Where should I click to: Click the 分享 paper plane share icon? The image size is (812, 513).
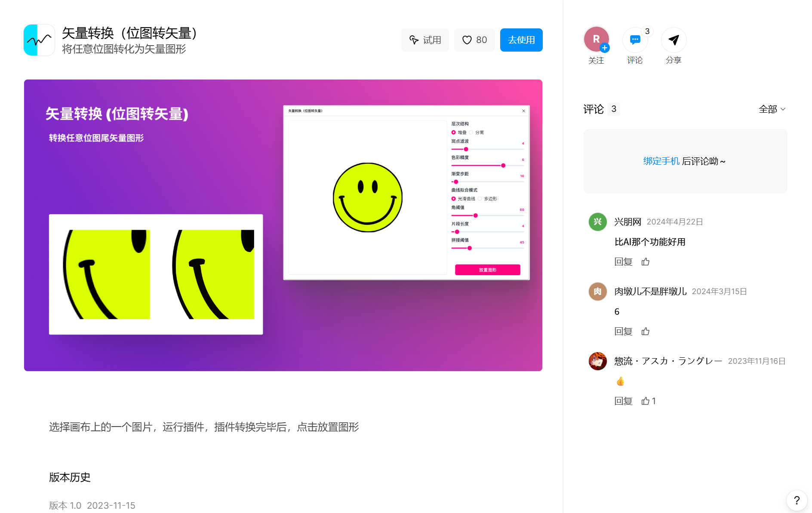tap(674, 40)
